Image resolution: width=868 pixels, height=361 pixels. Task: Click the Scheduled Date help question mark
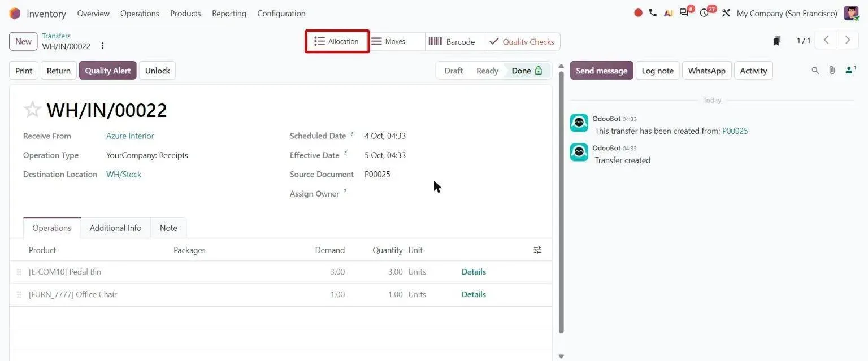tap(351, 134)
